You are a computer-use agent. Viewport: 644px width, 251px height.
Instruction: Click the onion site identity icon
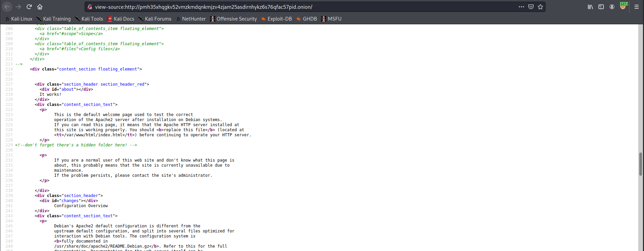(x=90, y=7)
